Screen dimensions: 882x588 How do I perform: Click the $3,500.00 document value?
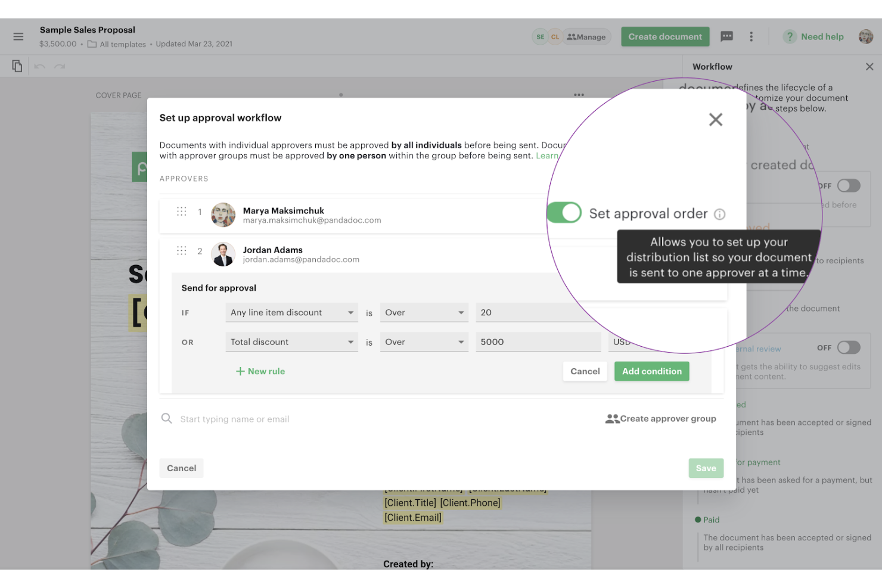pos(58,44)
